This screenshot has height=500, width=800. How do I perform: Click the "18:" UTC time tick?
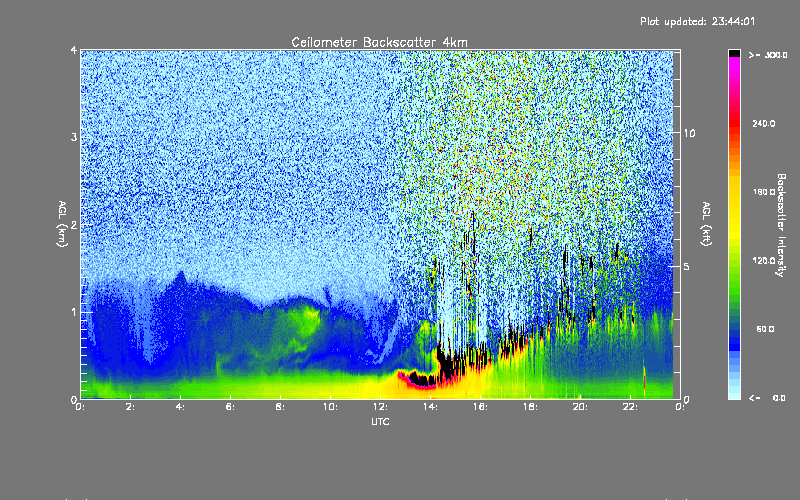[530, 407]
